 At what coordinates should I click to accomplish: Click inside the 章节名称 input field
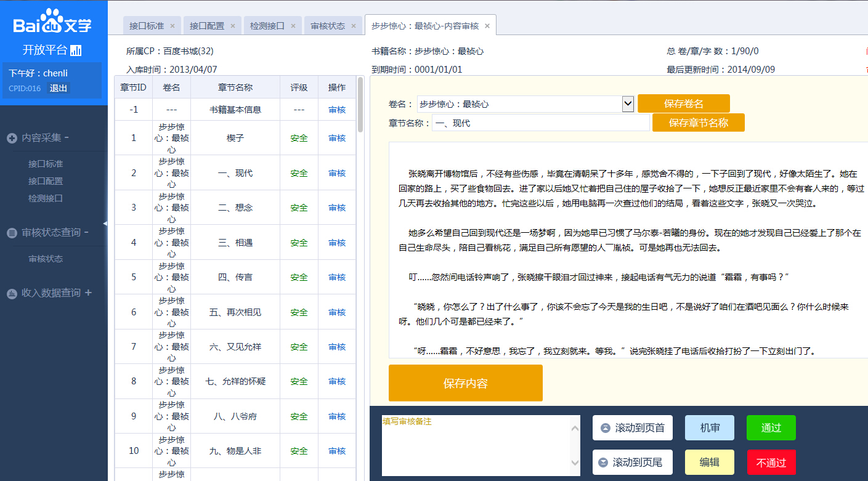click(541, 123)
